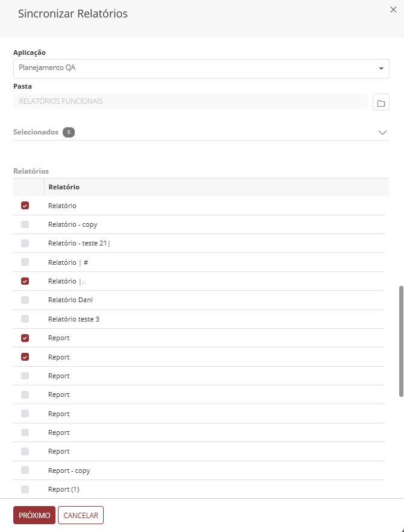
Task: Click the vertical scrollbar thumb
Action: tap(401, 341)
